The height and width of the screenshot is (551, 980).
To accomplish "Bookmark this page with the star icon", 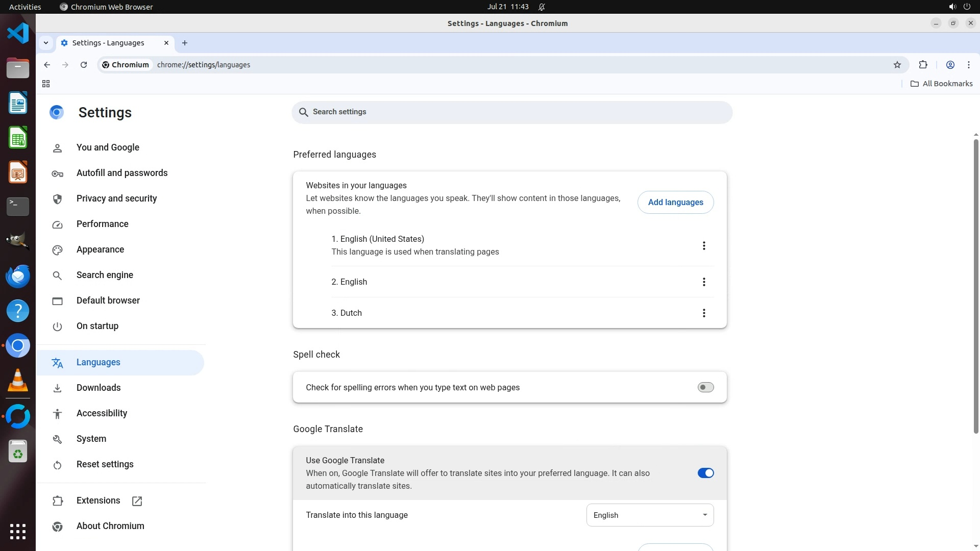I will (x=897, y=65).
